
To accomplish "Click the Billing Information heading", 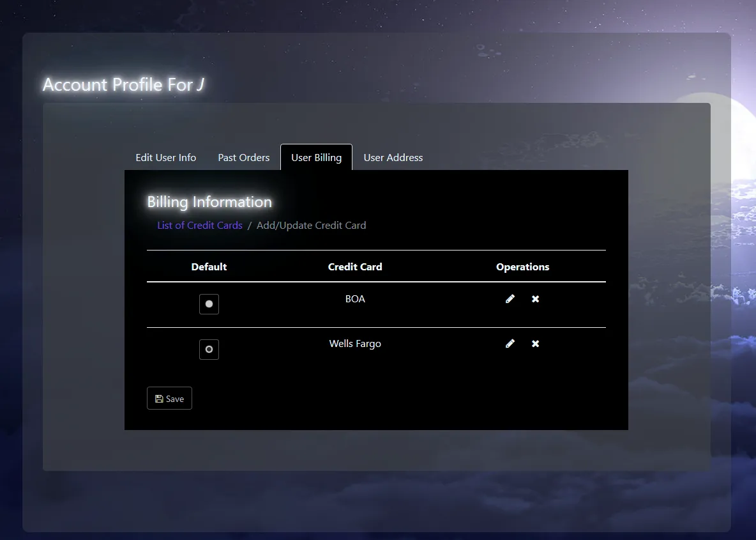I will [x=209, y=202].
